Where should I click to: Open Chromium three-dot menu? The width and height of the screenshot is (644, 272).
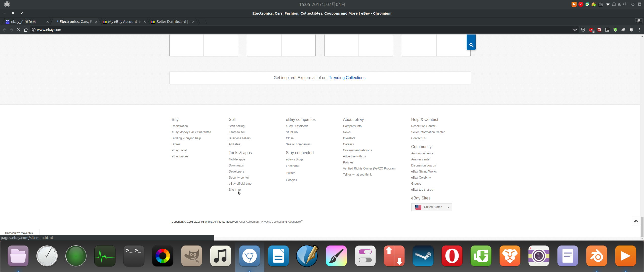pos(639,30)
